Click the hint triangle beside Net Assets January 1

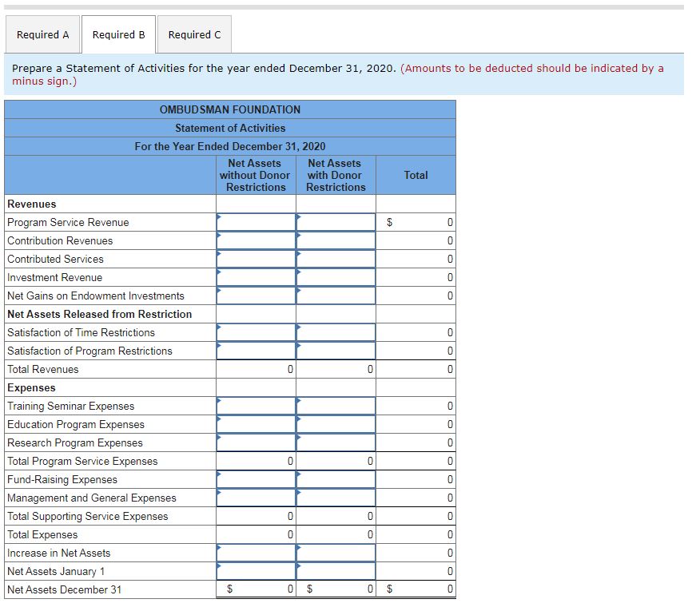[218, 566]
